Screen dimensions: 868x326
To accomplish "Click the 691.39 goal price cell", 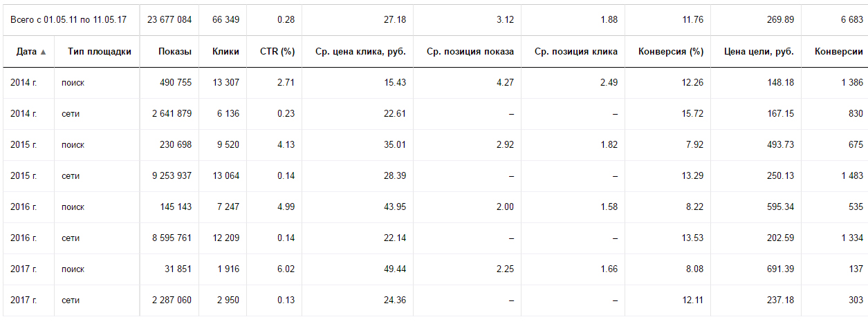I will click(x=779, y=269).
